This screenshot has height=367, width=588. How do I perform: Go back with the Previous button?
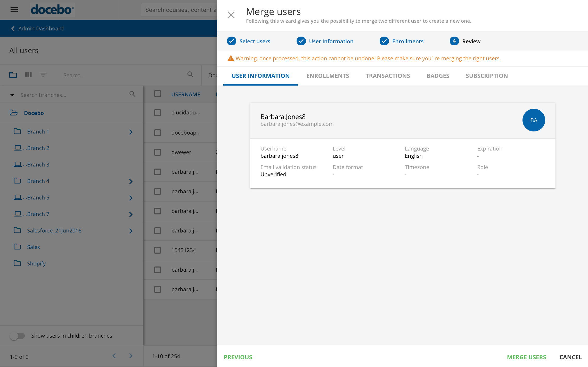coord(238,357)
